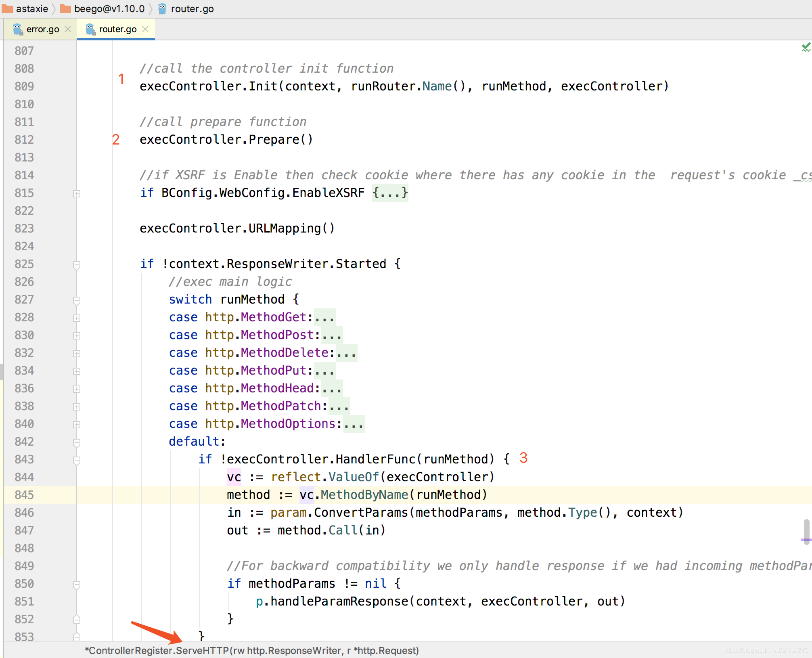
Task: Click the gopher icon on router.go tab
Action: 90,29
